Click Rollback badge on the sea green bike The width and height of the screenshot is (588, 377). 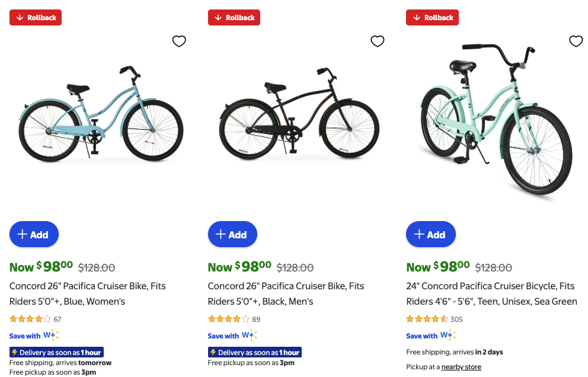point(433,18)
